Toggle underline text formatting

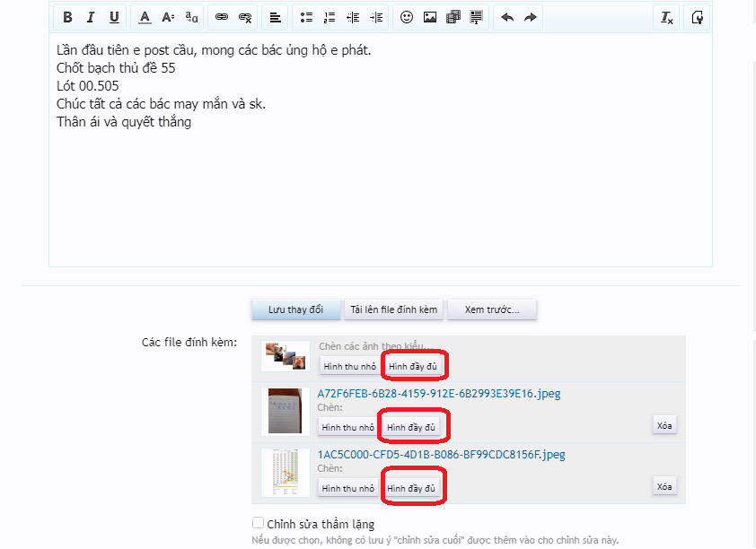tap(114, 18)
